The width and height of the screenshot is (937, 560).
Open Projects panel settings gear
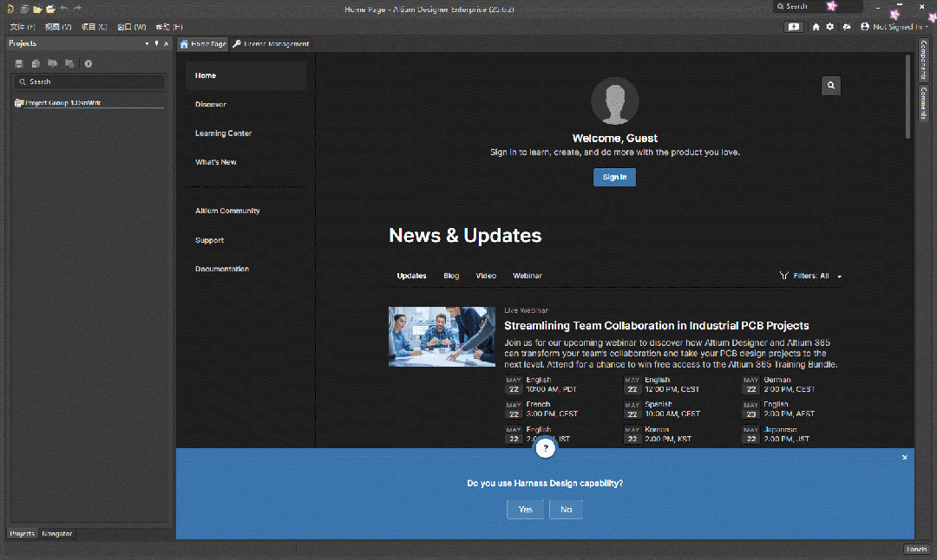(x=88, y=63)
